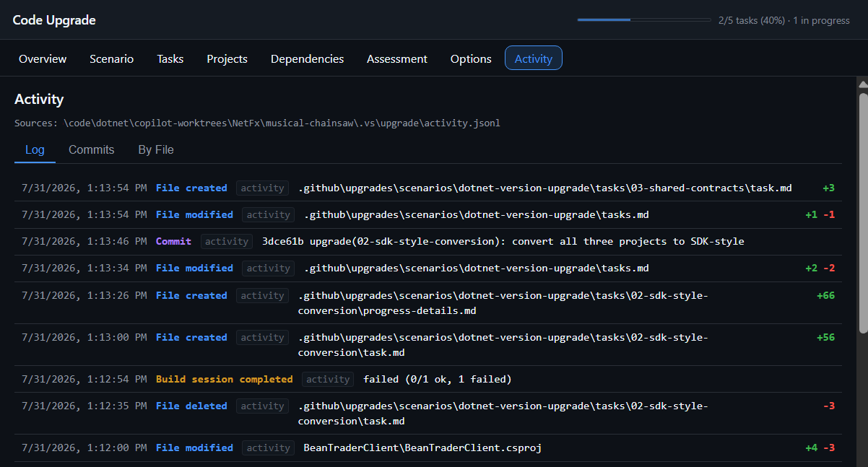Click the 1:13:26 PM File created label
The width and height of the screenshot is (868, 467).
(x=191, y=295)
